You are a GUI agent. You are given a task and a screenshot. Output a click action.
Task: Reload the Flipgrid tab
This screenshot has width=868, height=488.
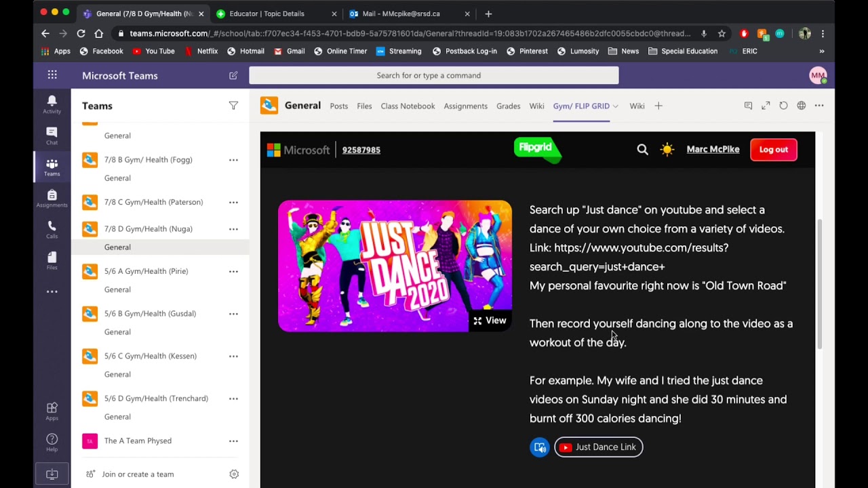[x=783, y=106]
